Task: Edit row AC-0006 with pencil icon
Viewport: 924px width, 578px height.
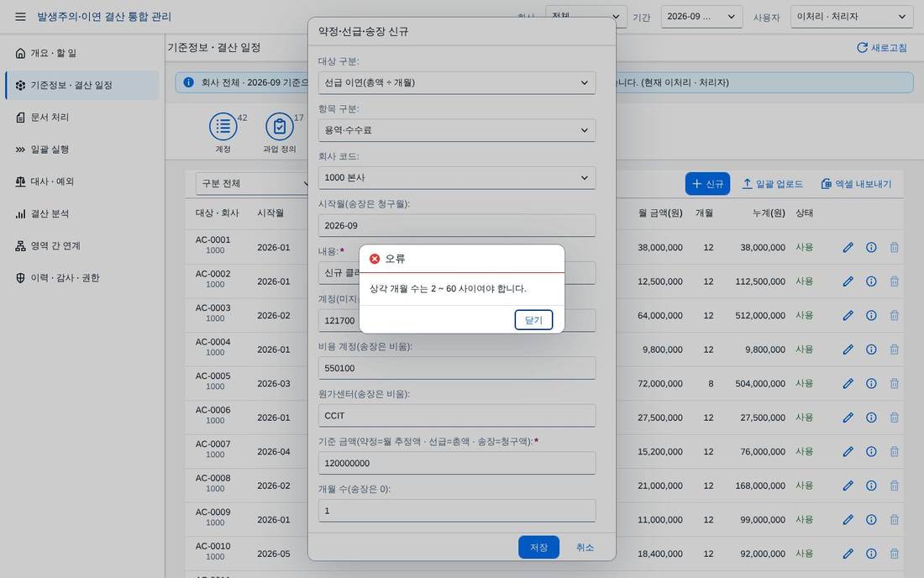Action: point(848,418)
